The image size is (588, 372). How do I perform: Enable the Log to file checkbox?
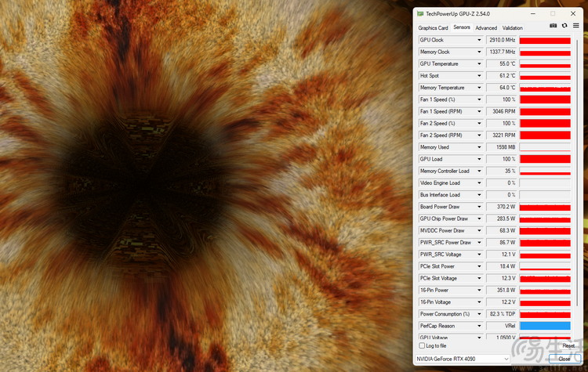click(x=423, y=345)
